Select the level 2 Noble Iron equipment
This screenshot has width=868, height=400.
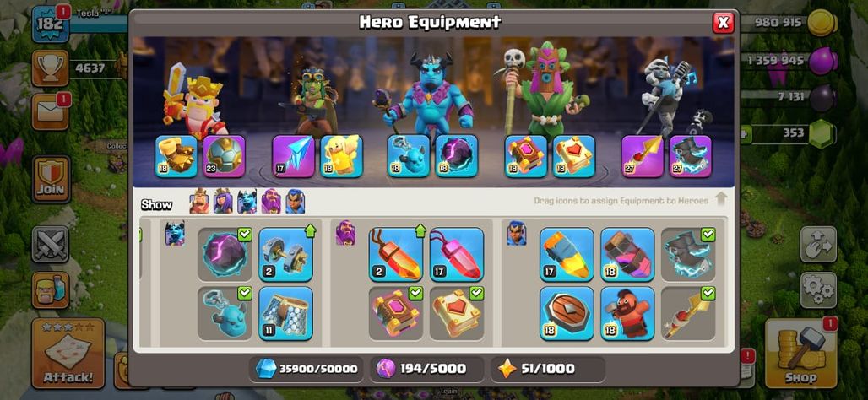285,255
